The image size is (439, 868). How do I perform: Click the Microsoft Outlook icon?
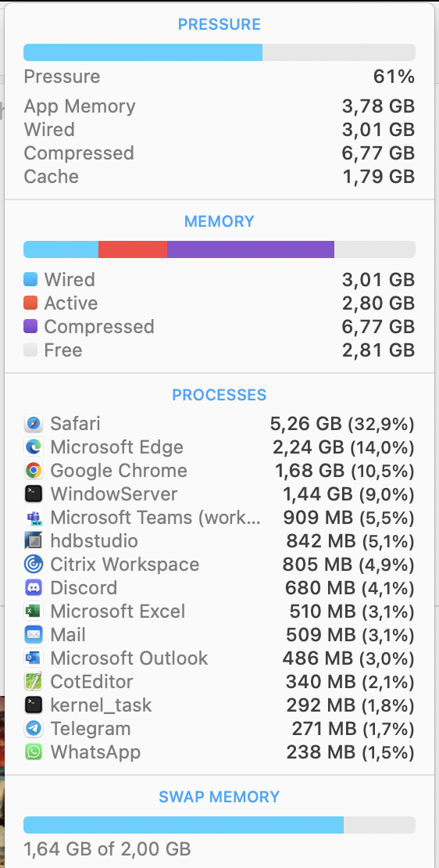point(33,658)
